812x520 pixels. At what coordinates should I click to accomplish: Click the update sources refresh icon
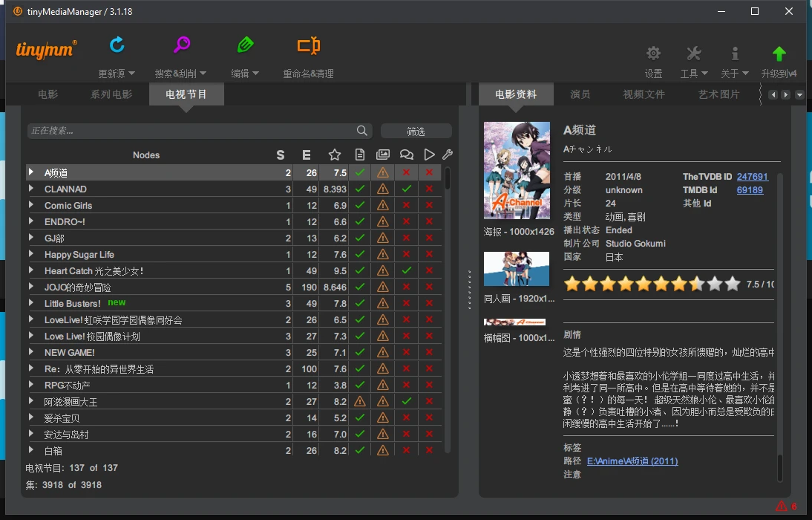(x=117, y=45)
